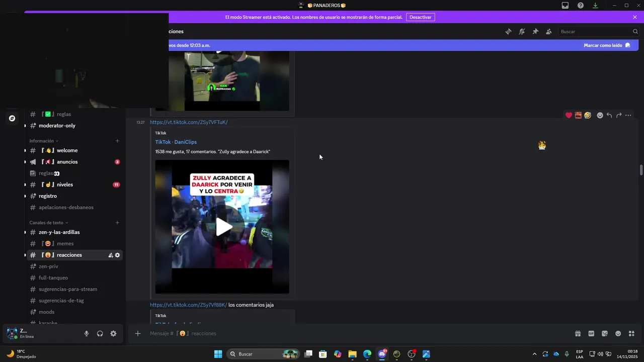644x362 pixels.
Task: Open the welcome channel
Action: point(74,150)
